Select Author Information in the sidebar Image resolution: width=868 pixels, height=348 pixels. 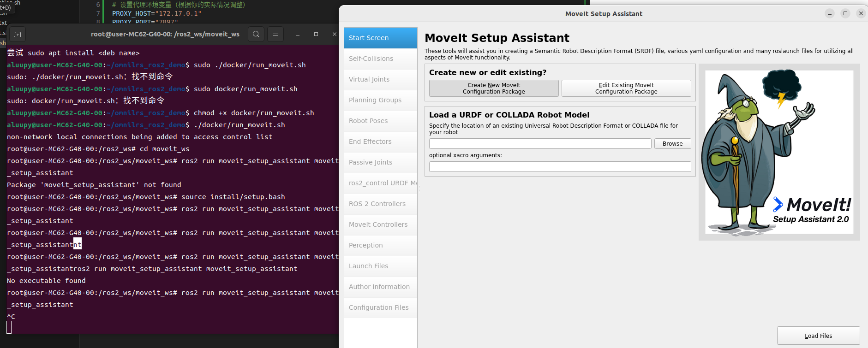coord(380,287)
